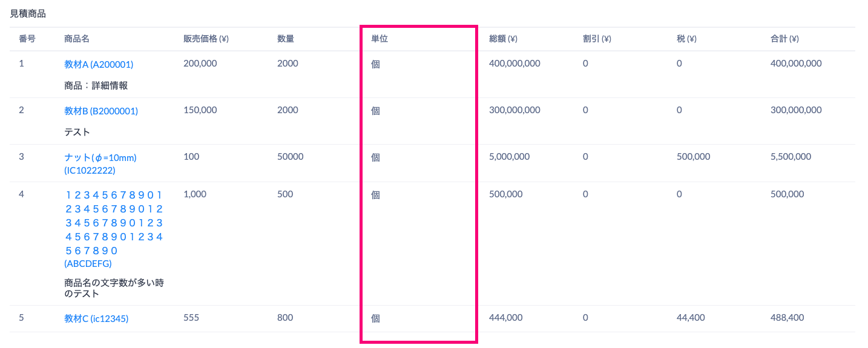Click the 見積商品 section title

tap(28, 13)
